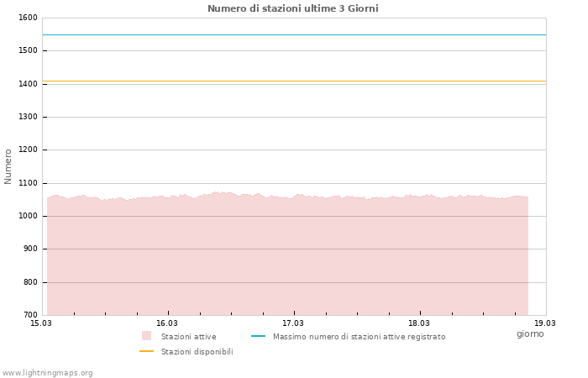Click the 700 y-axis value label
588x378 pixels.
30,315
